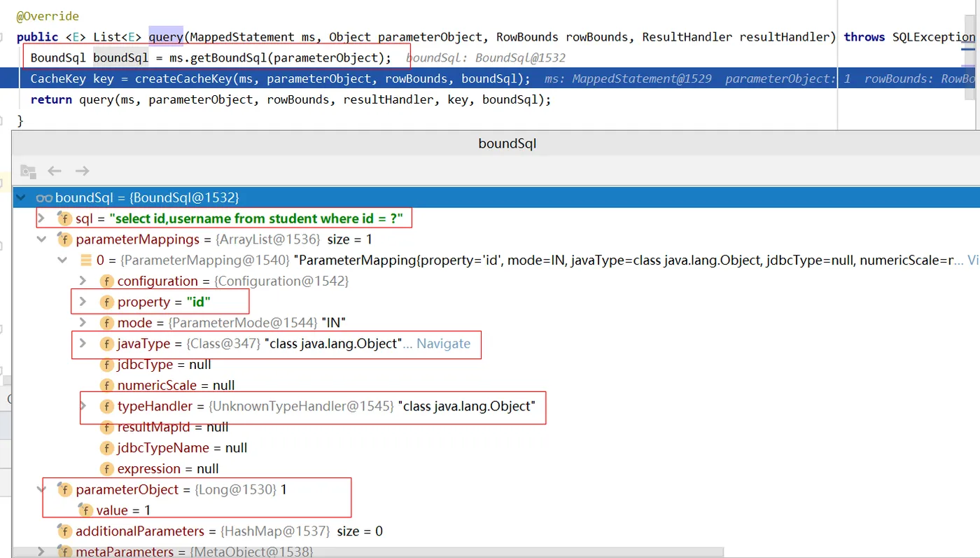Image resolution: width=980 pixels, height=558 pixels.
Task: Click the back arrow in boundSql popup
Action: pos(55,171)
